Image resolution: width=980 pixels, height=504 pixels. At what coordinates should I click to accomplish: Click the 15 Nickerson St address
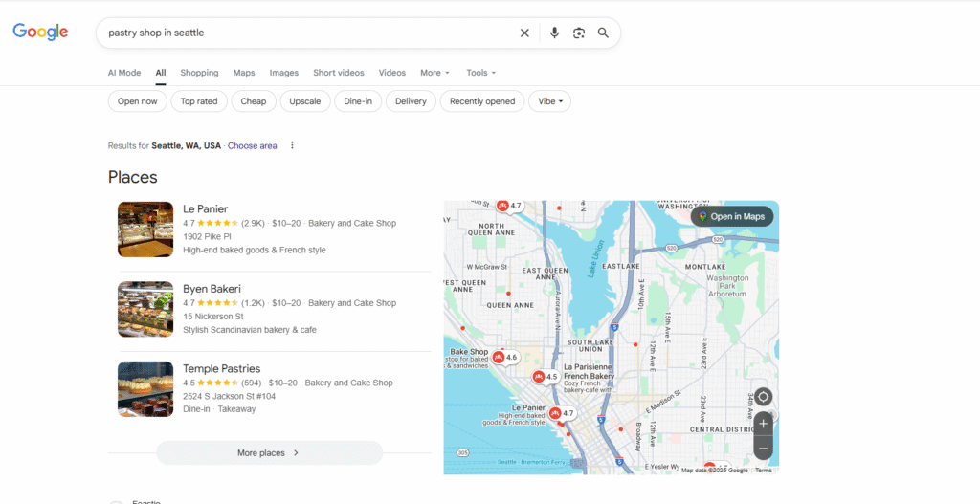(x=213, y=317)
